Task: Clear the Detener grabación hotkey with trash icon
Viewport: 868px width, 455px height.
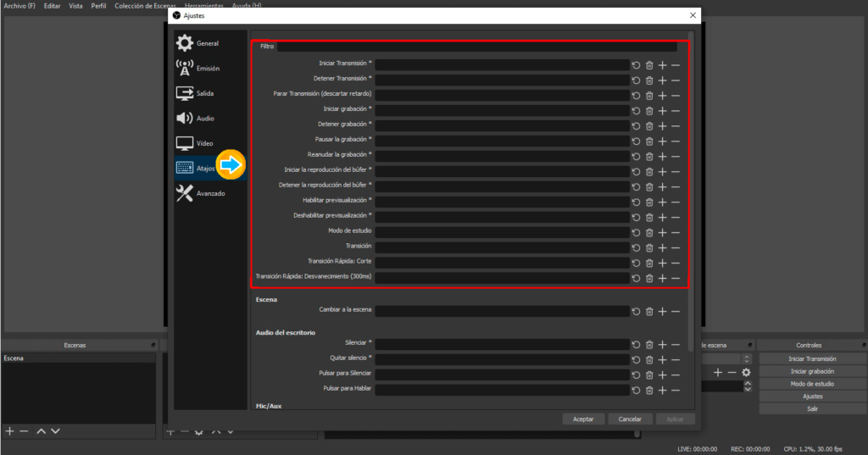Action: point(649,125)
